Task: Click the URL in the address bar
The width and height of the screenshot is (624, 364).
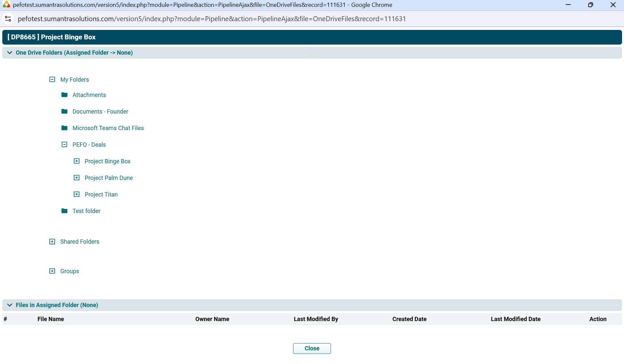Action: point(211,19)
